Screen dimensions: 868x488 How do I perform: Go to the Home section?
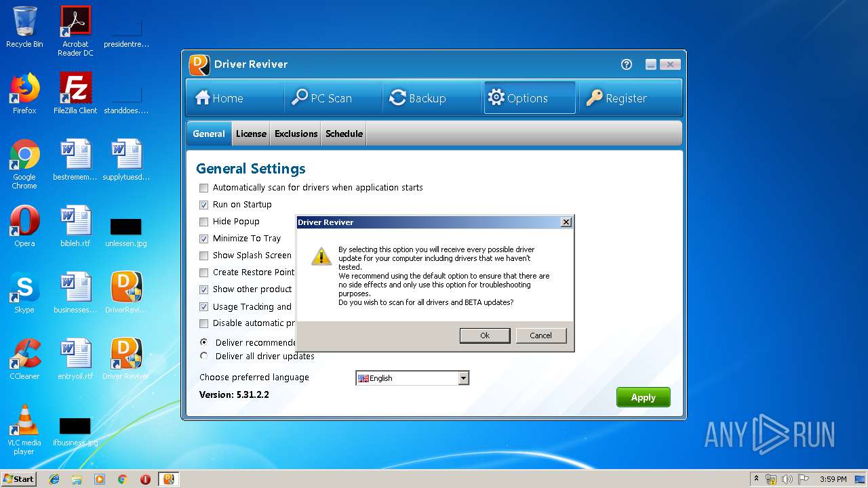click(x=235, y=98)
